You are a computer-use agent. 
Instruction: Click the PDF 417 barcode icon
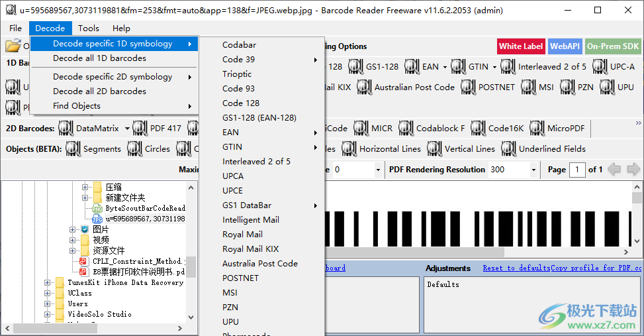pos(140,129)
